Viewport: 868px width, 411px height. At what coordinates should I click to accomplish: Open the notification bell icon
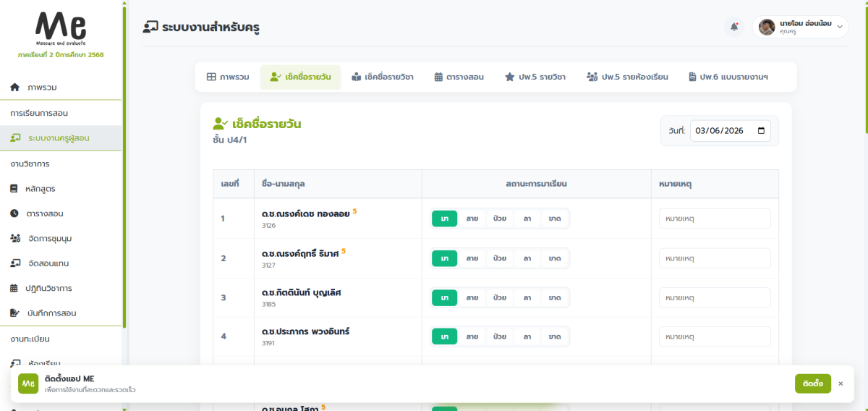click(734, 27)
